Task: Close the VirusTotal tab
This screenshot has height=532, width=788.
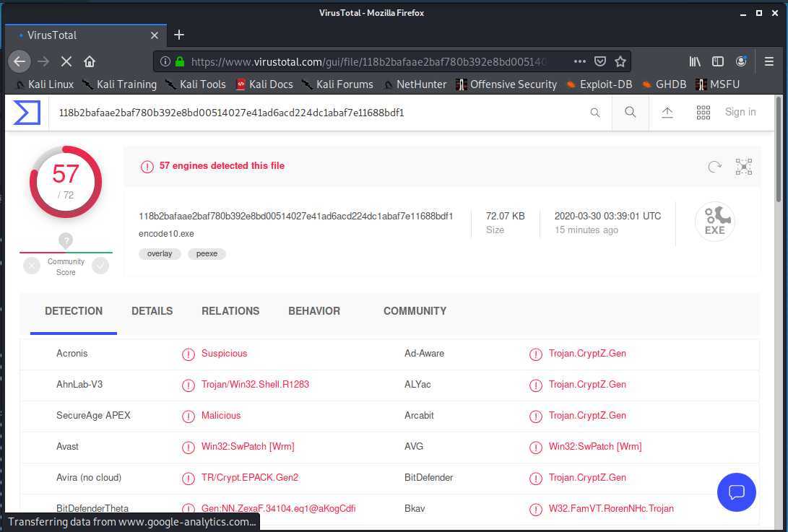Action: pyautogui.click(x=155, y=35)
